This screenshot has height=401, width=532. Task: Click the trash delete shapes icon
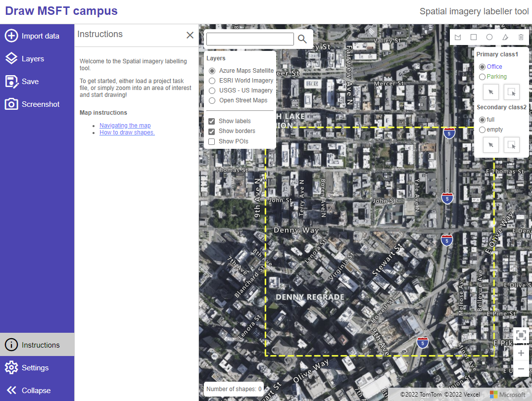pyautogui.click(x=521, y=37)
